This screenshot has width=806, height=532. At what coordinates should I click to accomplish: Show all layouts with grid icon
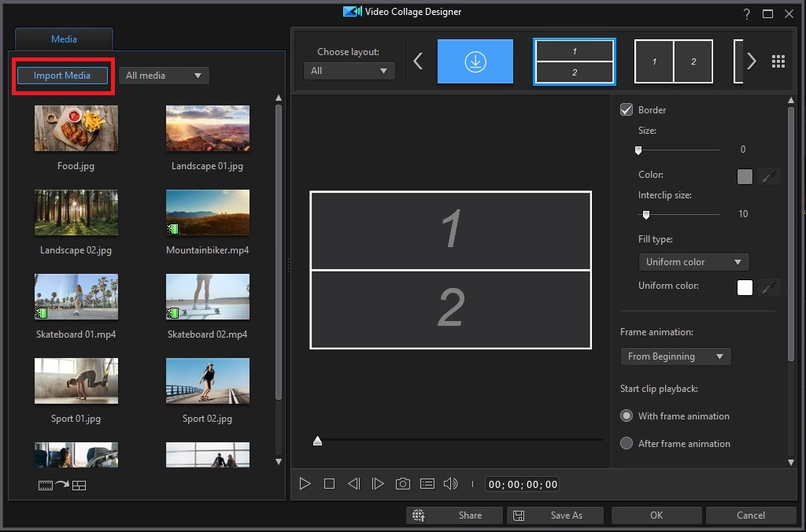[x=778, y=61]
